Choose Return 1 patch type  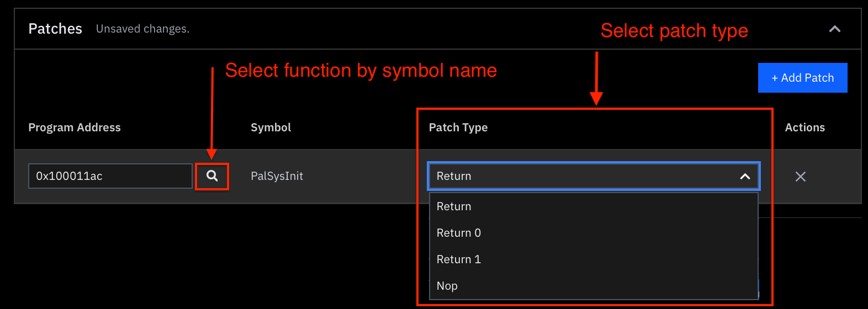(x=459, y=259)
